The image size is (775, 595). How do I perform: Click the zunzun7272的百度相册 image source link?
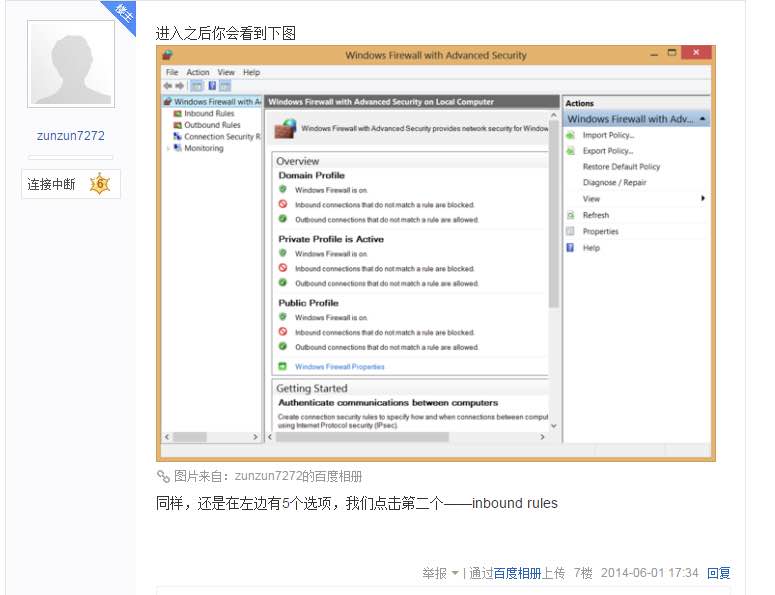click(298, 476)
